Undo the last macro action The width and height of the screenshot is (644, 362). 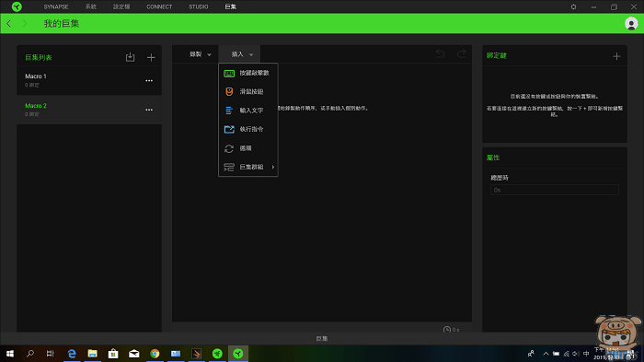pyautogui.click(x=441, y=53)
